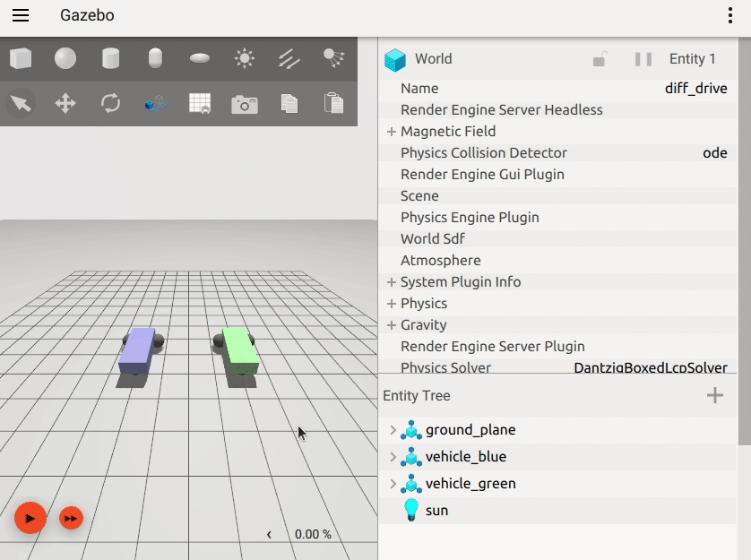Click the DantzigBoxedLcpSolver value
The height and width of the screenshot is (560, 751).
coord(651,367)
